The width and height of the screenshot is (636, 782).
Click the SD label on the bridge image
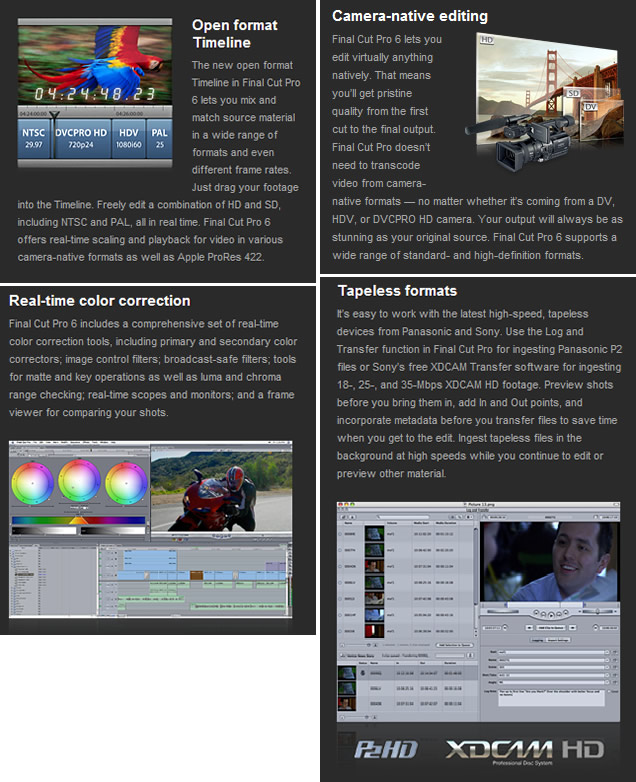pos(573,93)
